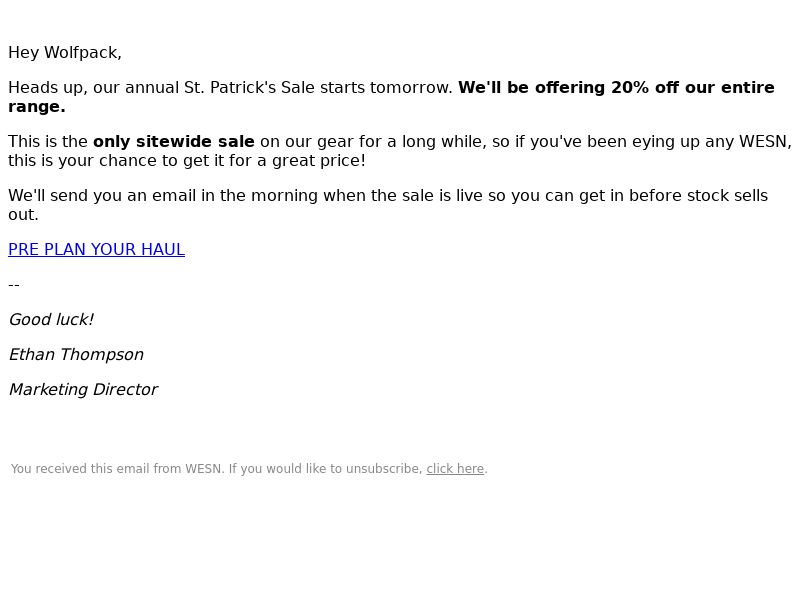Screen dimensions: 800x600
Task: Click the word "out." ending the fourth paragraph
Action: pos(23,215)
